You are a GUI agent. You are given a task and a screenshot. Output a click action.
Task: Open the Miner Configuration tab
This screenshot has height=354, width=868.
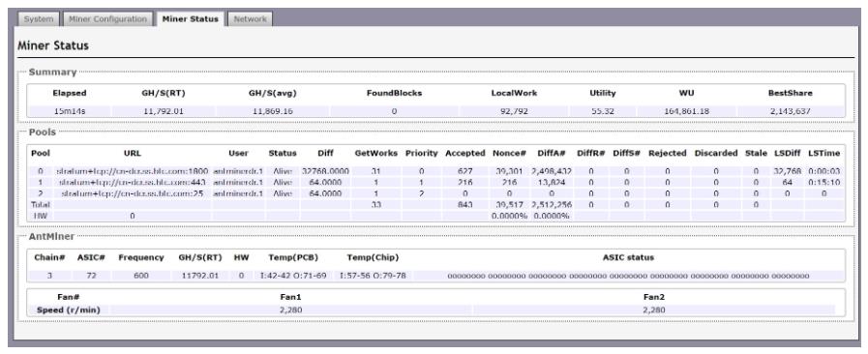tap(108, 18)
